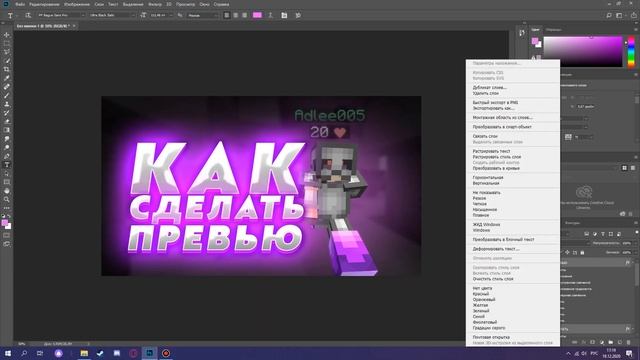
Task: Click the foreground color swatch in toolbox
Action: tap(4, 222)
